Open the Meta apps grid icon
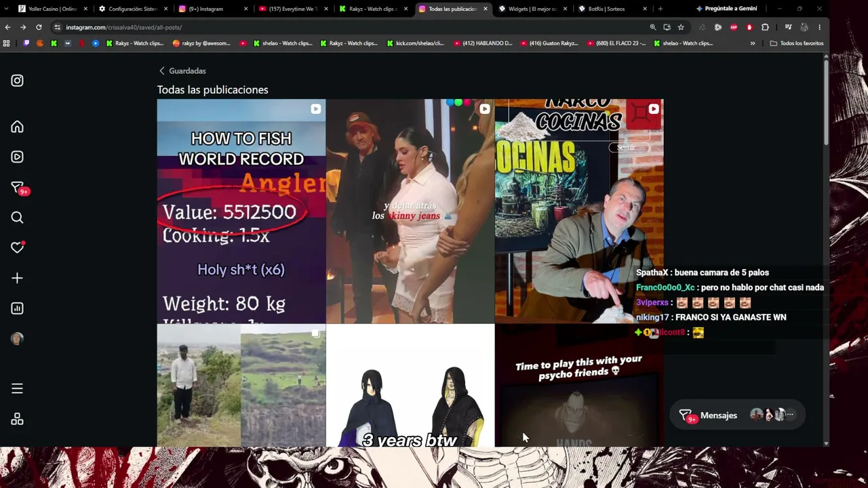 pyautogui.click(x=18, y=419)
